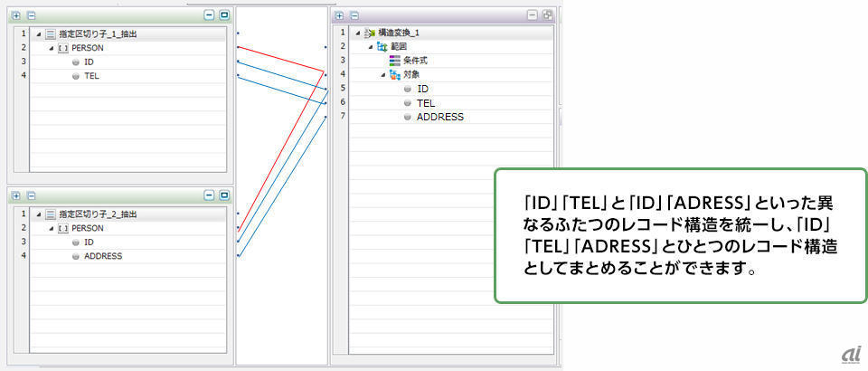Minimize the 構造変換_1 panel

click(533, 15)
